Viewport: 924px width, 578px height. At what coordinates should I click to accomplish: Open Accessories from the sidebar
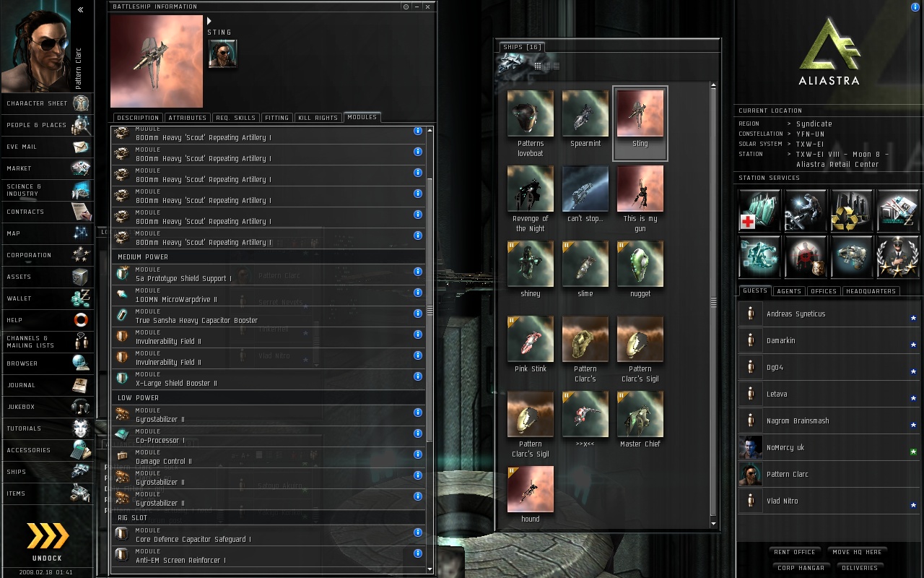[x=47, y=450]
